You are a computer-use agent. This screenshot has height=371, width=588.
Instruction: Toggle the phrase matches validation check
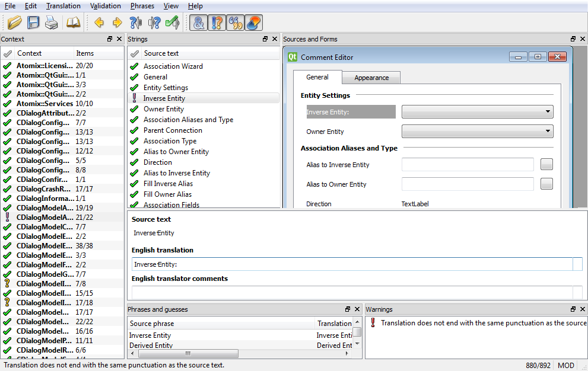(x=236, y=23)
